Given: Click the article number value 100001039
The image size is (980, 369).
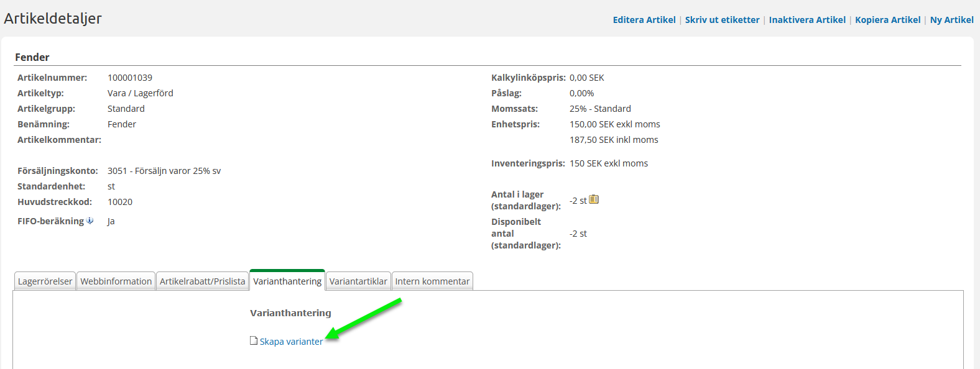Looking at the screenshot, I should click(130, 78).
